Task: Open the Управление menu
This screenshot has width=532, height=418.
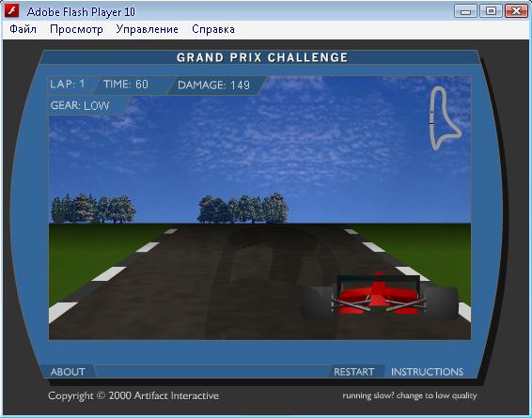Action: [x=147, y=29]
